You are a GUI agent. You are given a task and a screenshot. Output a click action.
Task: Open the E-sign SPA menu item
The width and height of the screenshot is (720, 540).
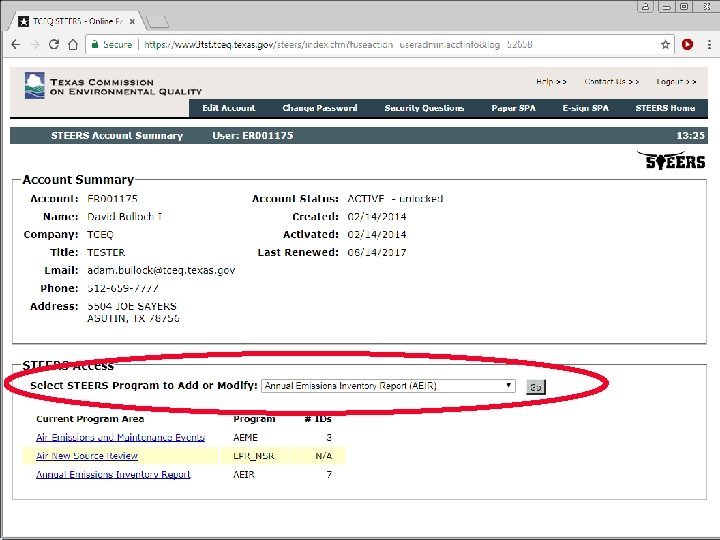click(x=585, y=108)
